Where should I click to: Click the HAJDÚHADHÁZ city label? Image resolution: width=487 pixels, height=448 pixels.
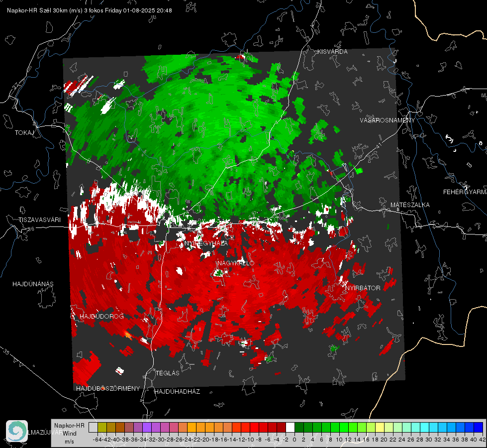178,392
